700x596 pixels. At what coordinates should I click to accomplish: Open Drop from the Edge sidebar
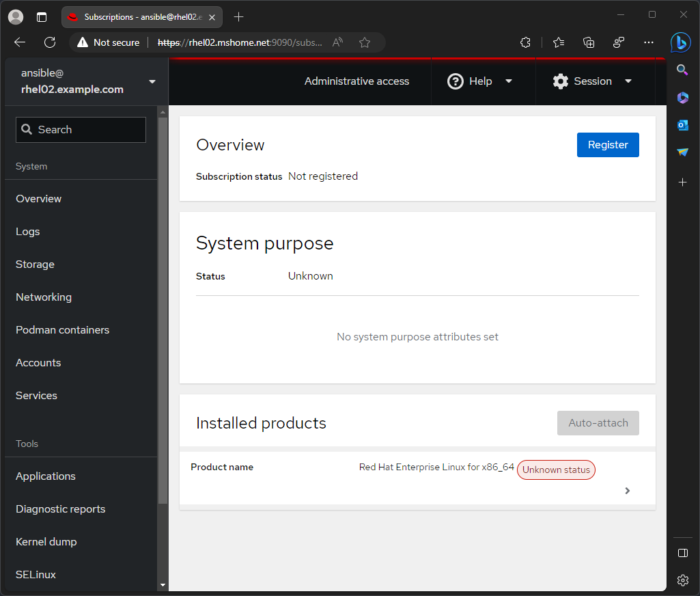[x=682, y=152]
